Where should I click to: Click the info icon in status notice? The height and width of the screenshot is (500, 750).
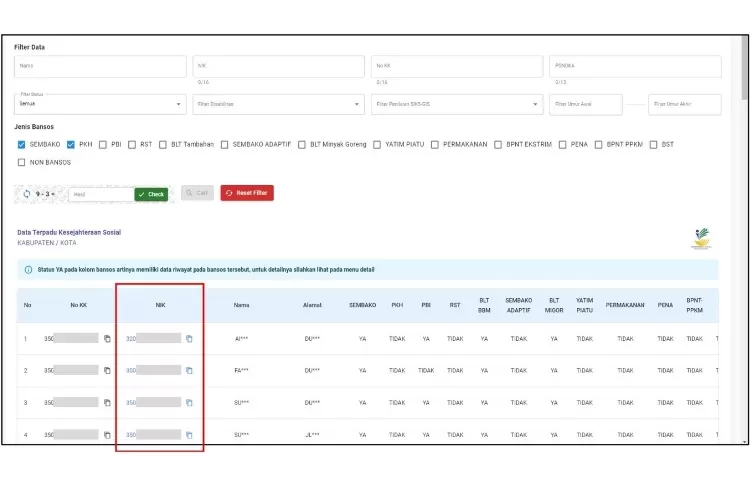point(28,270)
